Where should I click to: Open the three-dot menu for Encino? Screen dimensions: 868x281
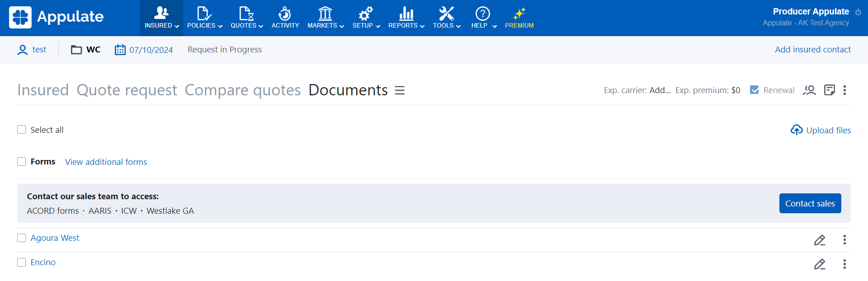click(844, 264)
